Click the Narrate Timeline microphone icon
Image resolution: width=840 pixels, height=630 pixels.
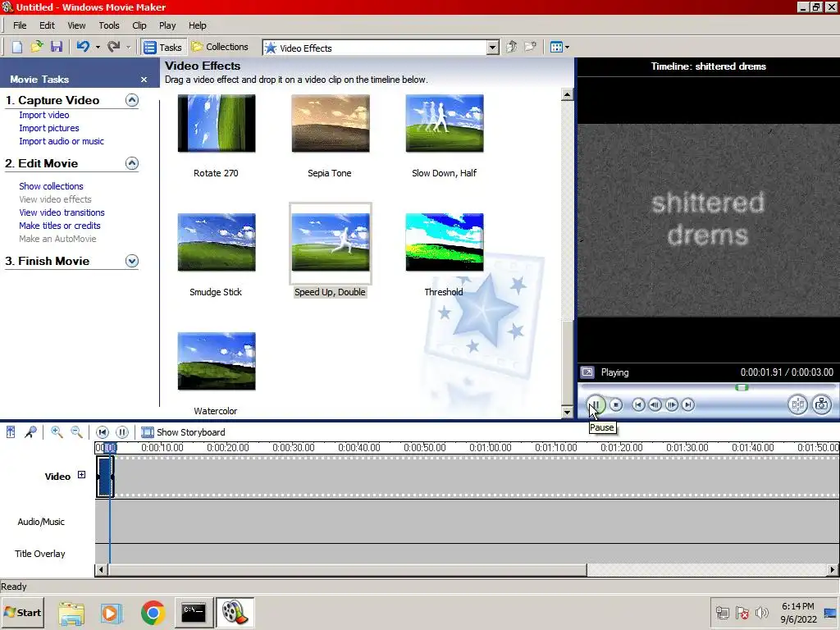[31, 431]
